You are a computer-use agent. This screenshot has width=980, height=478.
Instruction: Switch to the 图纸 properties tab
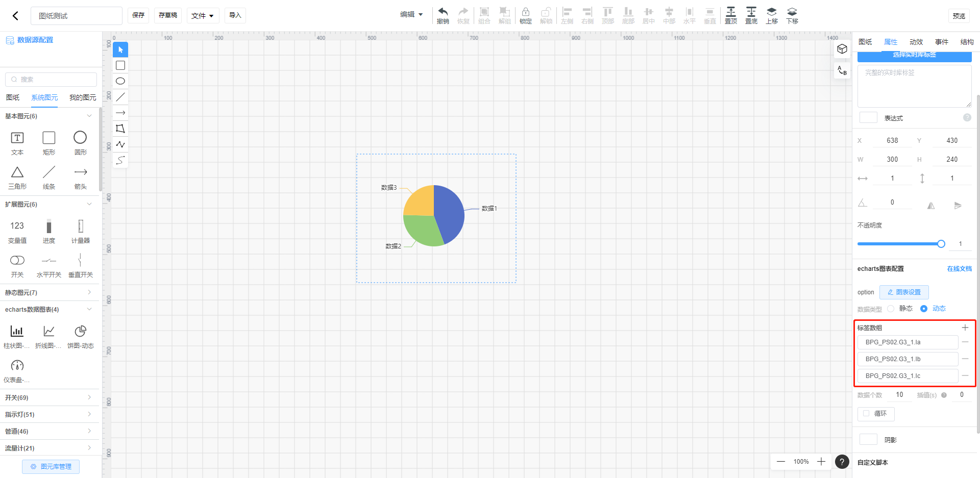865,42
